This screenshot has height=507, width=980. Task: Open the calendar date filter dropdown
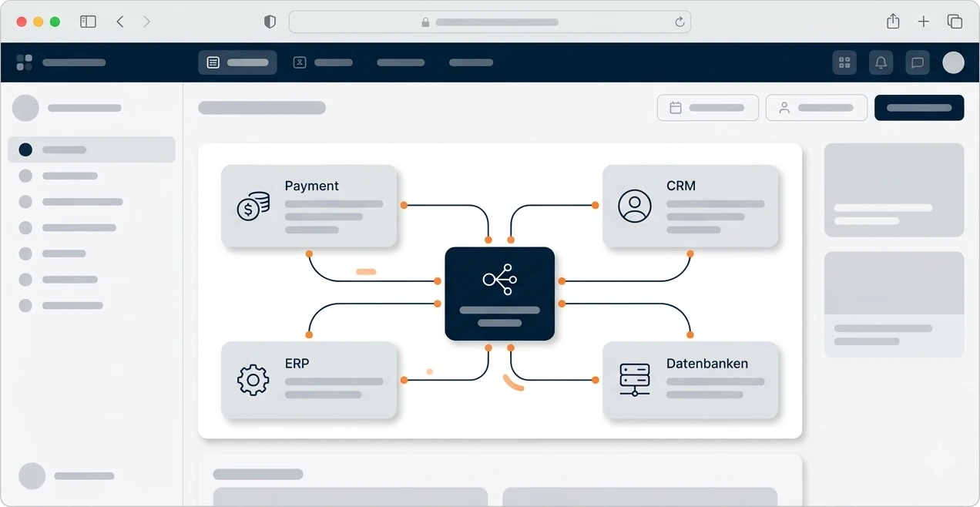(708, 108)
